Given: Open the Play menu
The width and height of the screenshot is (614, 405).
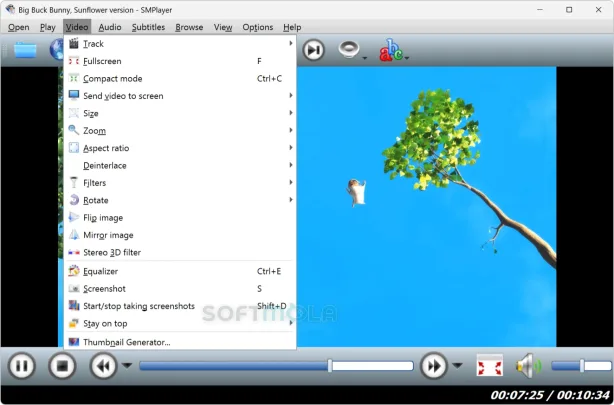Looking at the screenshot, I should pos(48,27).
